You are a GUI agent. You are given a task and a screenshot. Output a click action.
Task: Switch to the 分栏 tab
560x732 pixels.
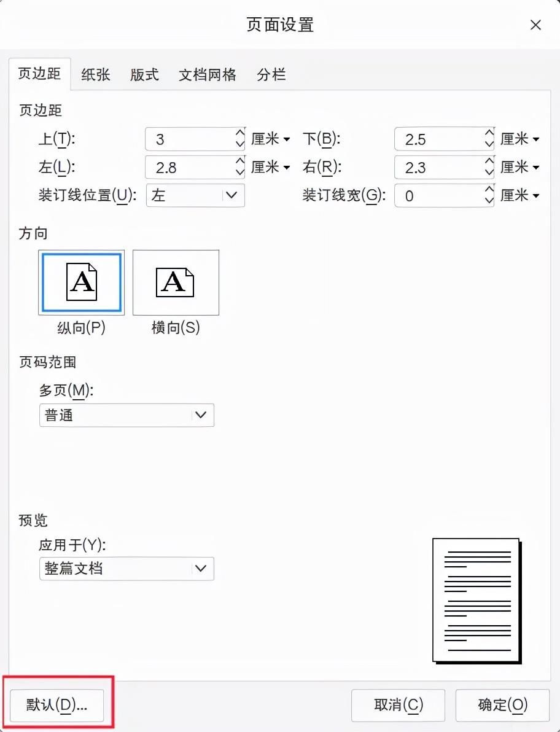(271, 75)
